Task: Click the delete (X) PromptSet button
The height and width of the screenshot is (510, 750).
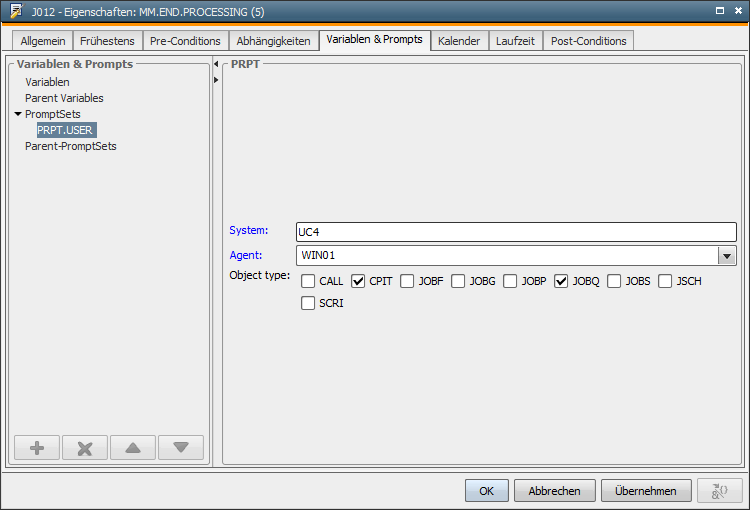Action: coord(85,448)
